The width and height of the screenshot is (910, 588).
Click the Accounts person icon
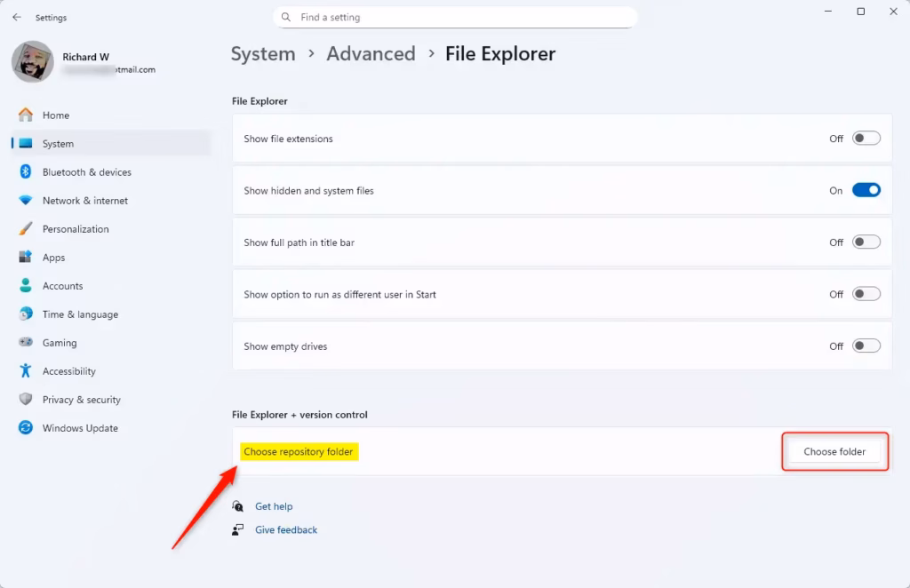pyautogui.click(x=26, y=285)
